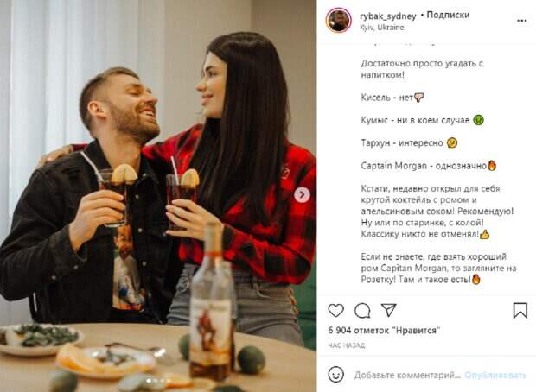Submit comment with Опубликовать button
536x392 pixels.
tap(495, 375)
